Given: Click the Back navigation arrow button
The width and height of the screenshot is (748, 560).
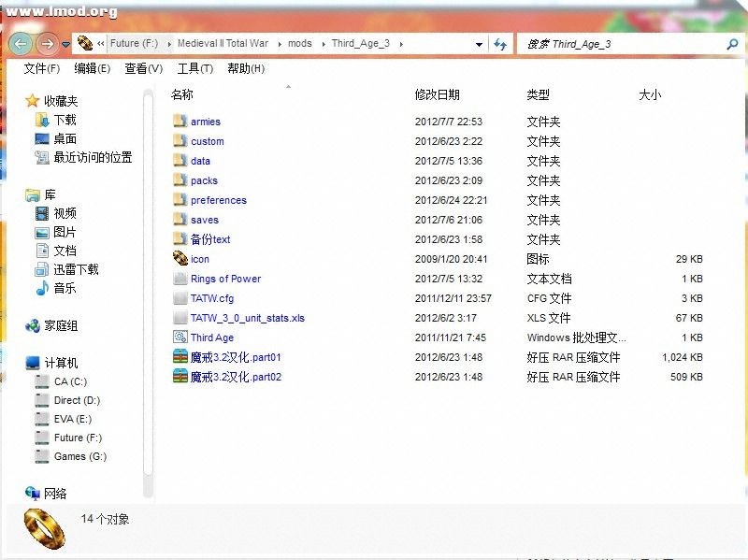Looking at the screenshot, I should click(x=21, y=44).
